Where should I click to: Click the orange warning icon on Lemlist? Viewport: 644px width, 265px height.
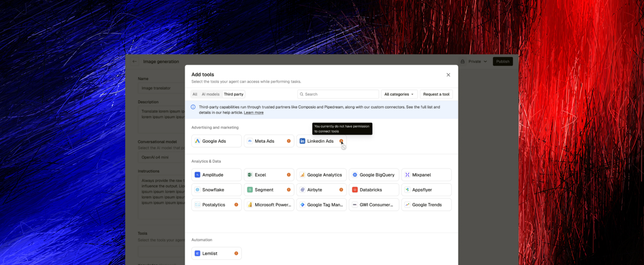coord(236,253)
